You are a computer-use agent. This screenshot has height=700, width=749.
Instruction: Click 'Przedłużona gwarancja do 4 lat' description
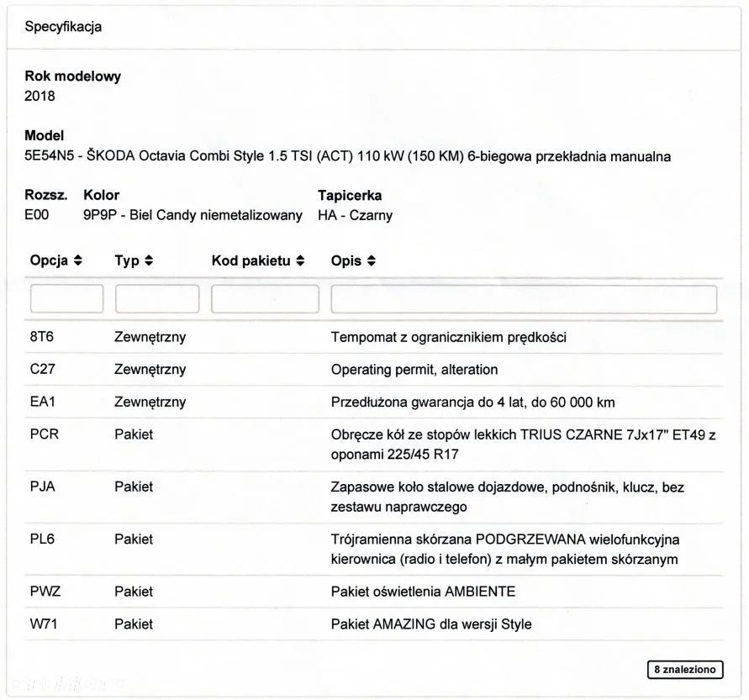[x=473, y=402]
